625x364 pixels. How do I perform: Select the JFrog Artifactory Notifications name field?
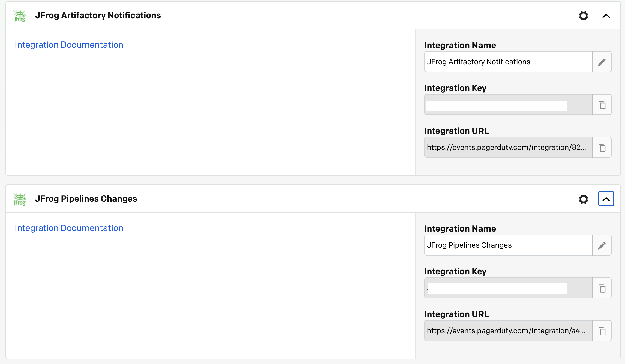coord(508,62)
